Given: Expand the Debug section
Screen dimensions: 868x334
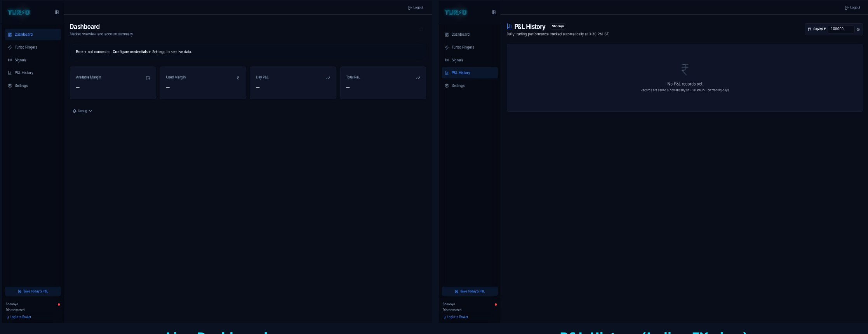Looking at the screenshot, I should click(x=82, y=111).
